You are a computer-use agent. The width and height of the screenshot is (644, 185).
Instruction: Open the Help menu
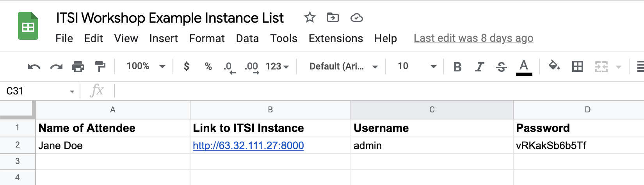point(386,39)
